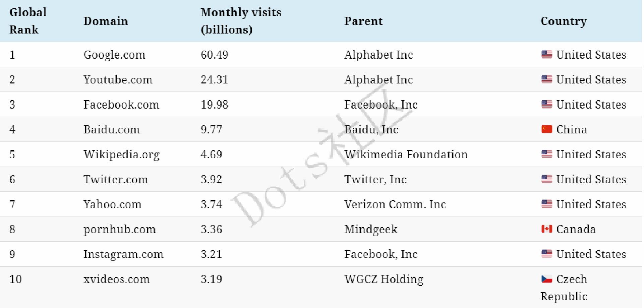Image resolution: width=644 pixels, height=308 pixels.
Task: Click the Monthly visits column header
Action: click(x=241, y=21)
